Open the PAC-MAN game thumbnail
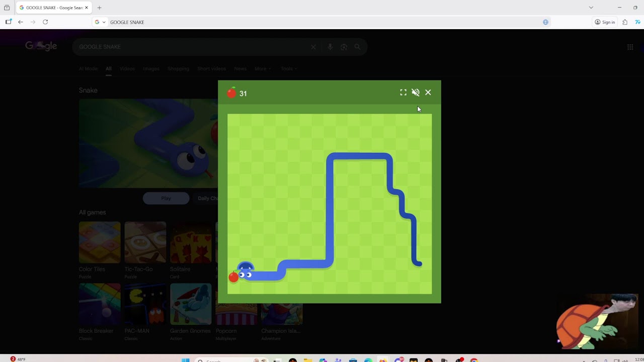644x362 pixels. pos(145,304)
